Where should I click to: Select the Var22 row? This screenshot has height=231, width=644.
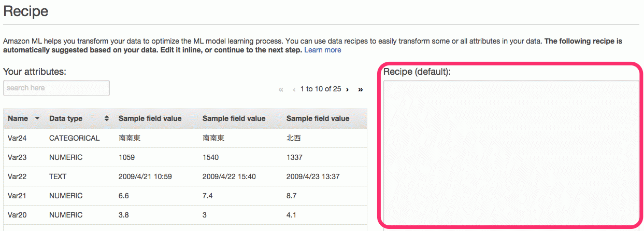185,176
